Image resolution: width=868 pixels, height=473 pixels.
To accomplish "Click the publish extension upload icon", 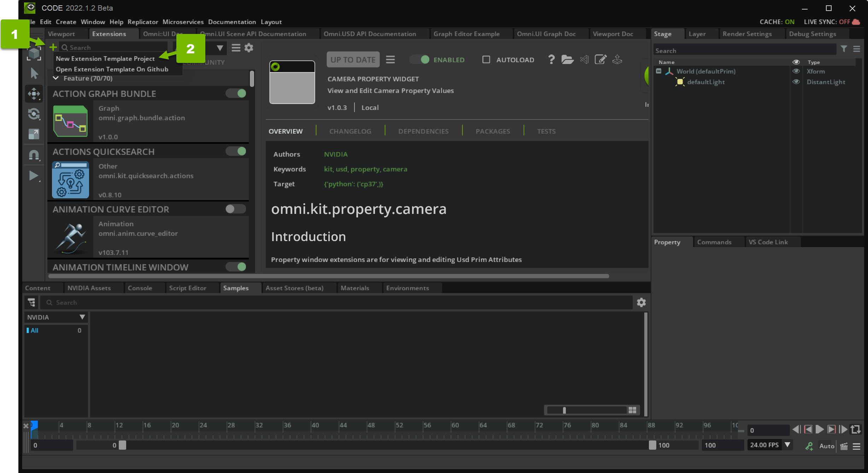I will pyautogui.click(x=617, y=59).
